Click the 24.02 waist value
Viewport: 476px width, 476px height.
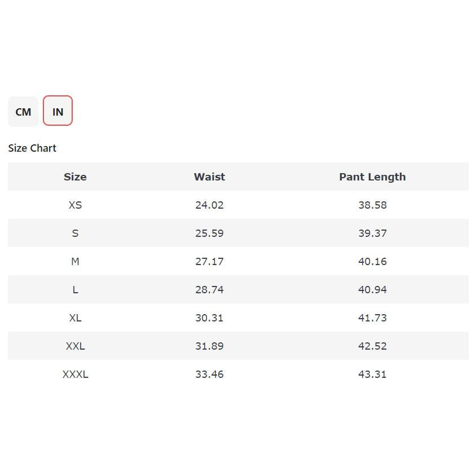click(209, 205)
